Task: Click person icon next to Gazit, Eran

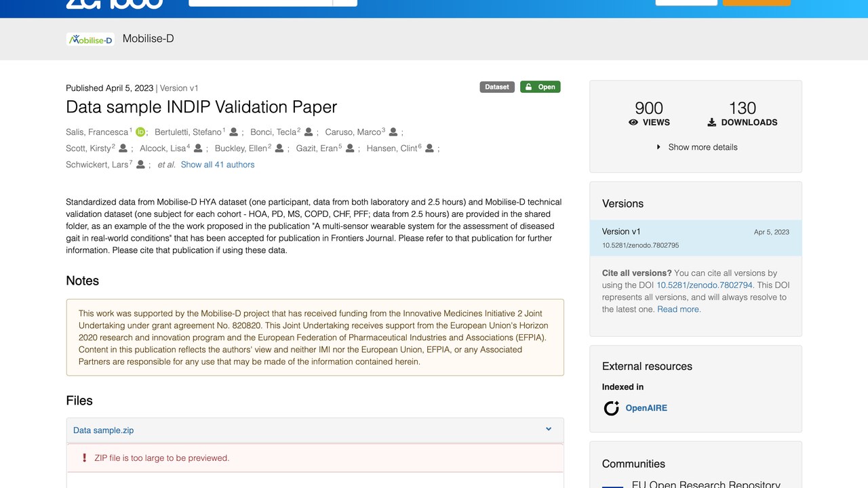Action: (350, 148)
